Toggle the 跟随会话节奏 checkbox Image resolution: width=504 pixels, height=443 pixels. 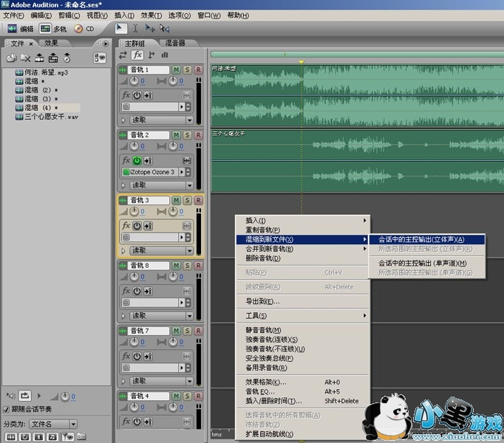click(7, 410)
